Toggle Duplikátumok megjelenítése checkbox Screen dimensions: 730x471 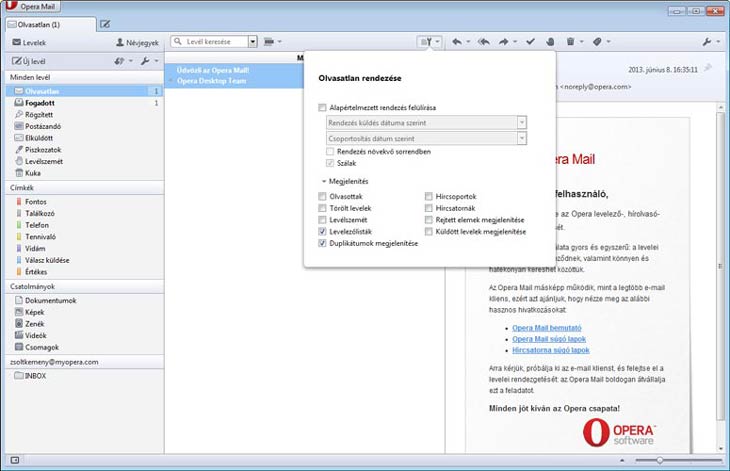pos(322,243)
